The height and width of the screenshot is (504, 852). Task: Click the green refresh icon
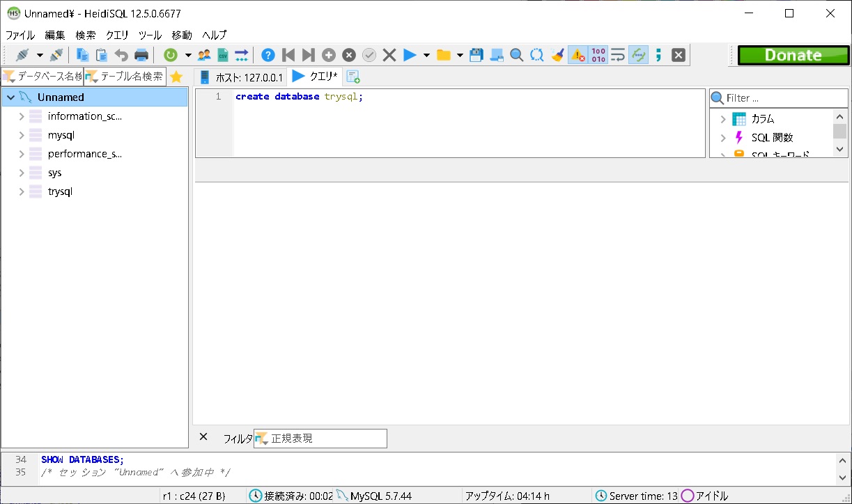click(171, 55)
